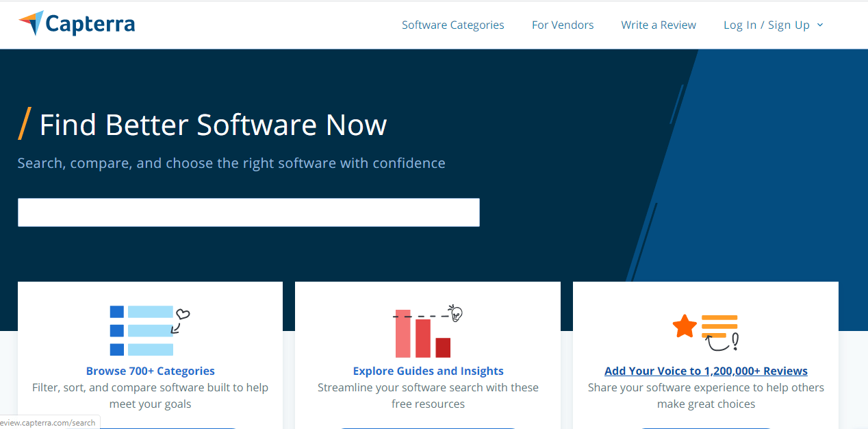868x429 pixels.
Task: Open Add Your Voice to 1,200,000+ Reviews
Action: click(706, 371)
